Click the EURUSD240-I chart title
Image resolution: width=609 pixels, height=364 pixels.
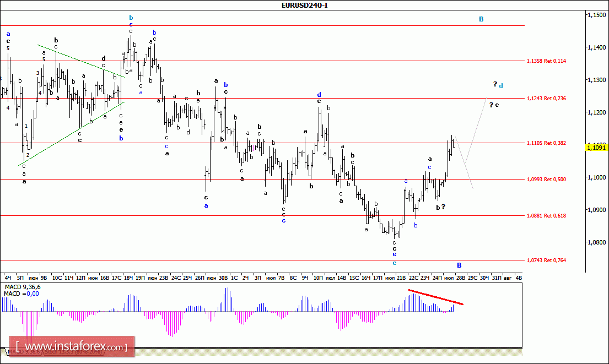pos(304,5)
